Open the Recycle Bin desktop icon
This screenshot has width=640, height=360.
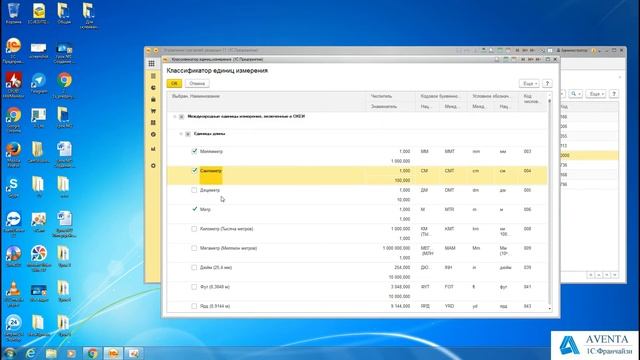point(13,13)
